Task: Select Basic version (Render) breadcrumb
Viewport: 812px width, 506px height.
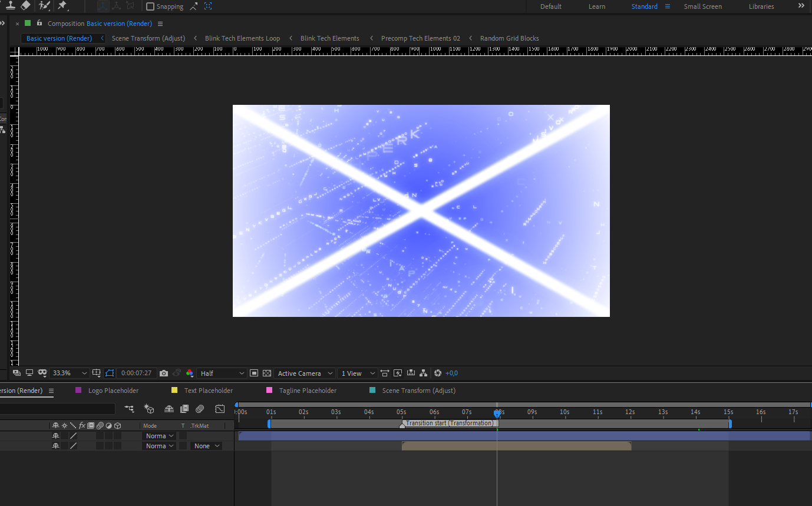Action: 59,38
